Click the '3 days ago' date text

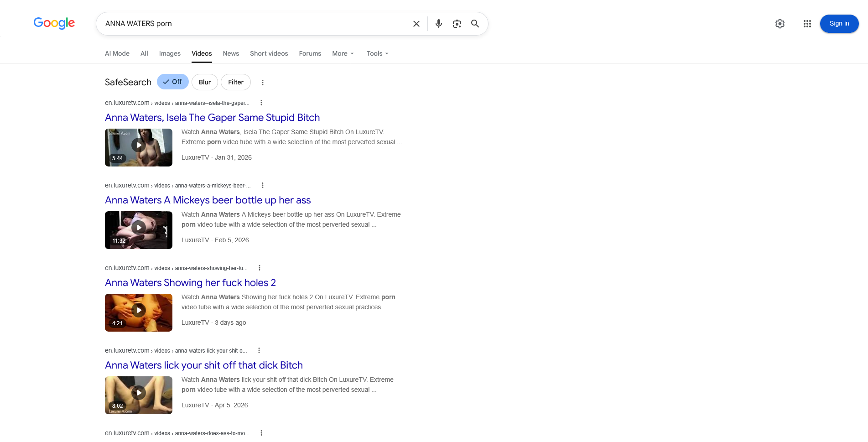click(x=230, y=322)
